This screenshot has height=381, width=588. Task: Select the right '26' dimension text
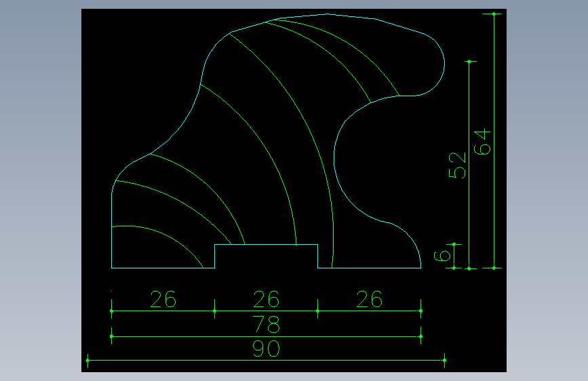click(x=370, y=299)
